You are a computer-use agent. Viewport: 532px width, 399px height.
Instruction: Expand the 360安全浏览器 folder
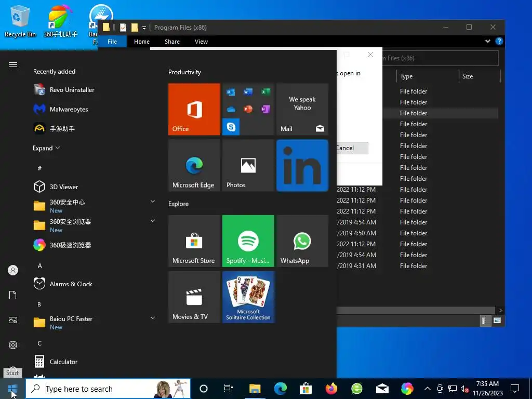[153, 221]
